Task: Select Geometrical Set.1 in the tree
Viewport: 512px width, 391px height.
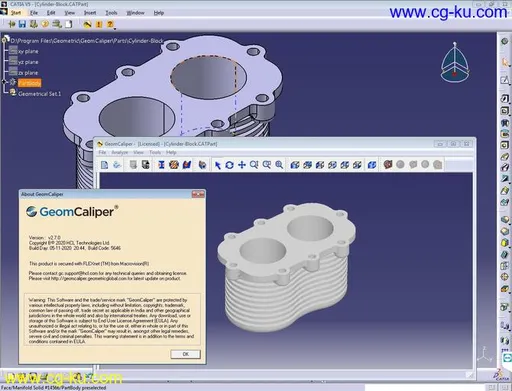Action: click(x=40, y=94)
